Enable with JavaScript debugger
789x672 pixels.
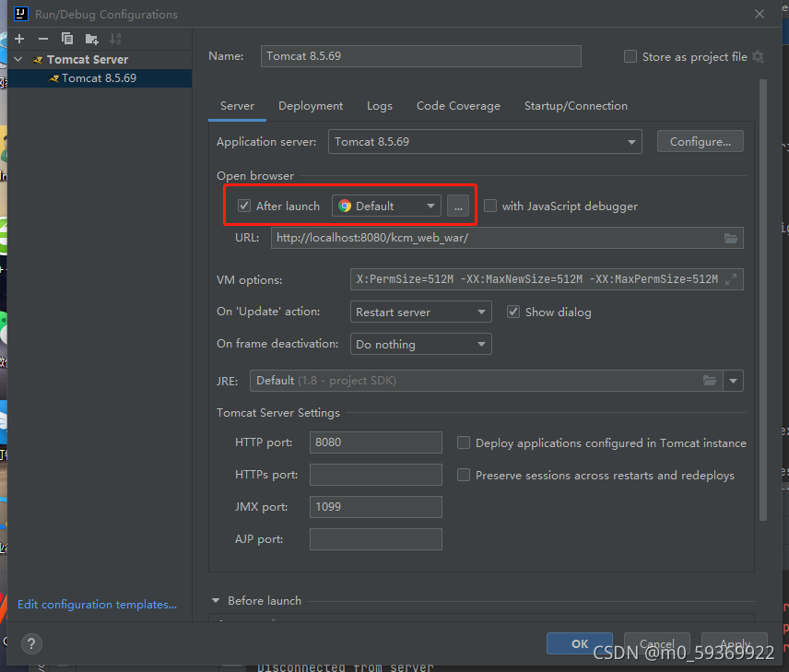(x=490, y=206)
